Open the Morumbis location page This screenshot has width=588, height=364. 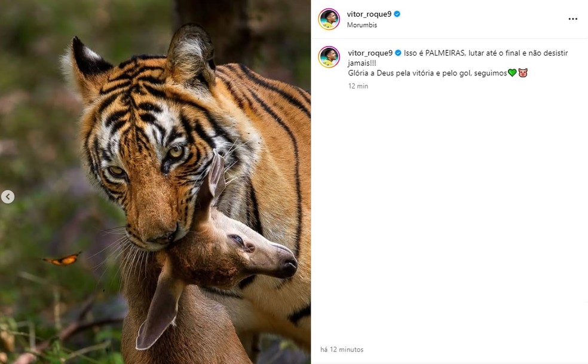pyautogui.click(x=362, y=25)
